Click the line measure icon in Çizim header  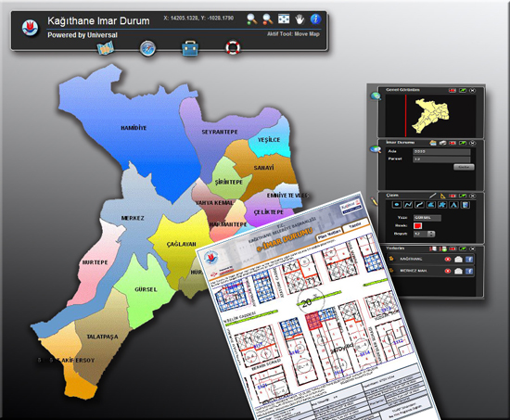point(433,196)
